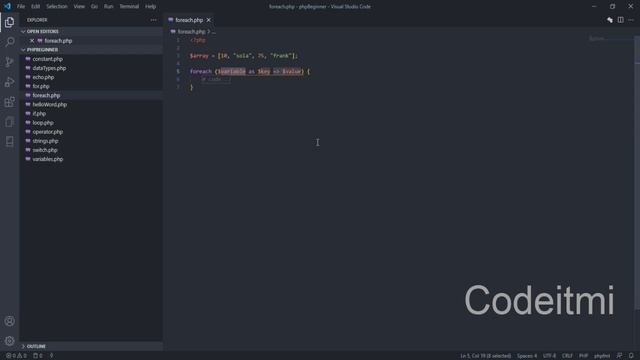Click phpfmt status bar item

pyautogui.click(x=602, y=356)
